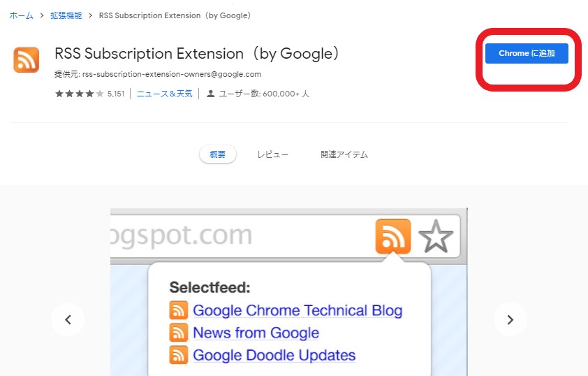Open the ニュース＆天気 category link

(164, 94)
